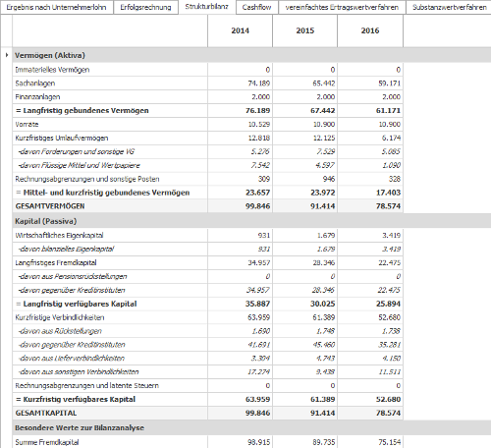Click Rückstellungen value 1.748 for 2015
The height and width of the screenshot is (448, 491).
pos(325,331)
